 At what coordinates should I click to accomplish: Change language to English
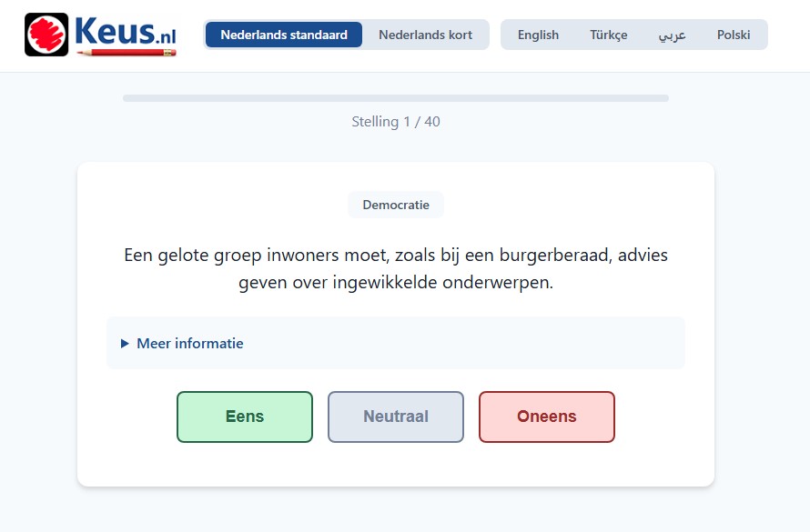(x=538, y=35)
